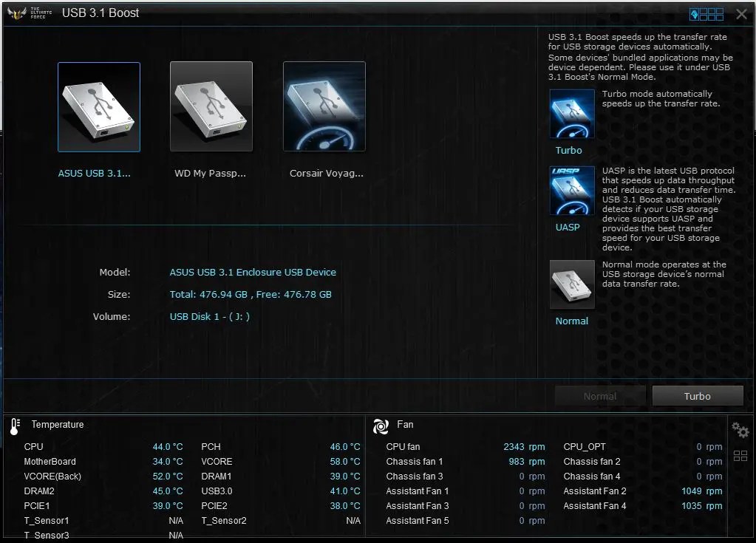This screenshot has width=756, height=543.
Task: Click the volume 'USB Disk 1 - ( J: )'
Action: coord(210,316)
